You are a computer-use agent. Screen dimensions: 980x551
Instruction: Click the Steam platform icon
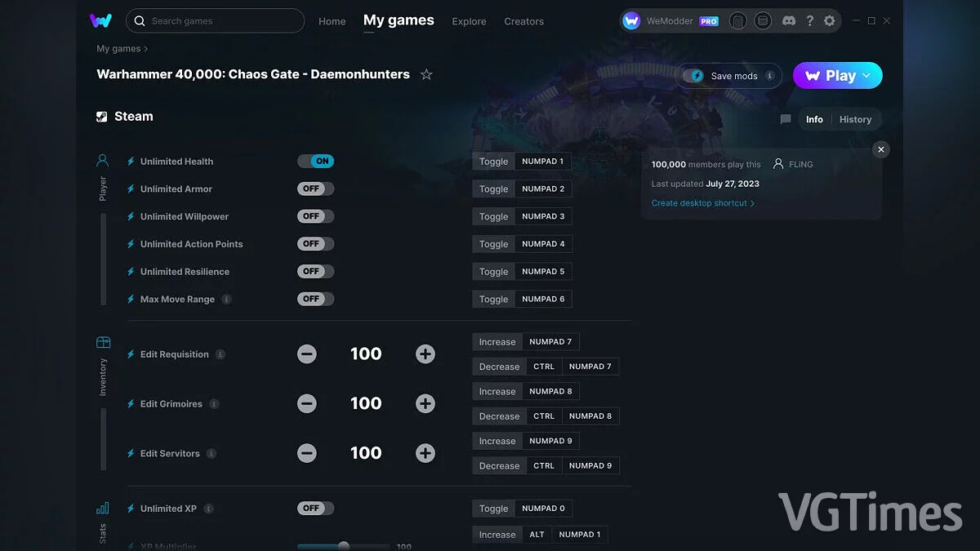click(x=102, y=117)
